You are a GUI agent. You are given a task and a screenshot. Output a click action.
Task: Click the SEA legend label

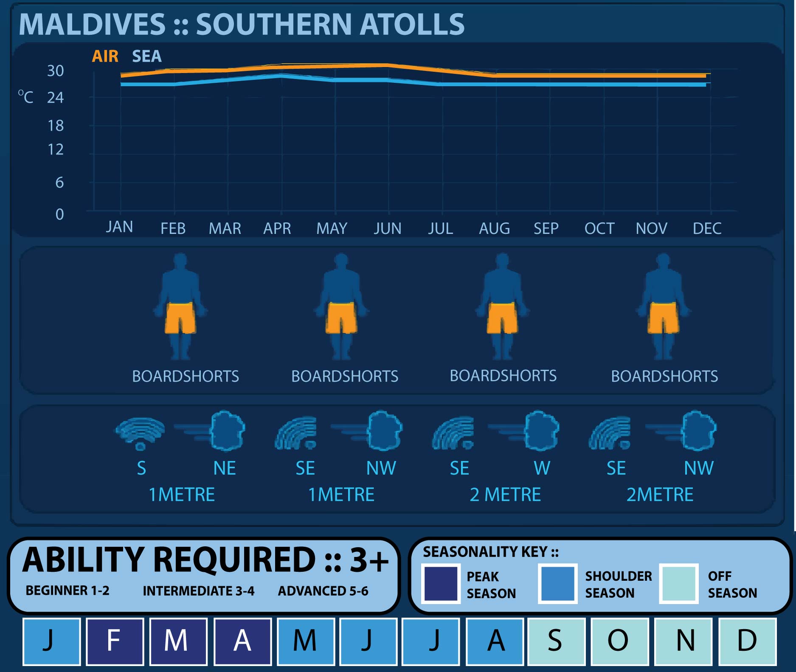146,56
